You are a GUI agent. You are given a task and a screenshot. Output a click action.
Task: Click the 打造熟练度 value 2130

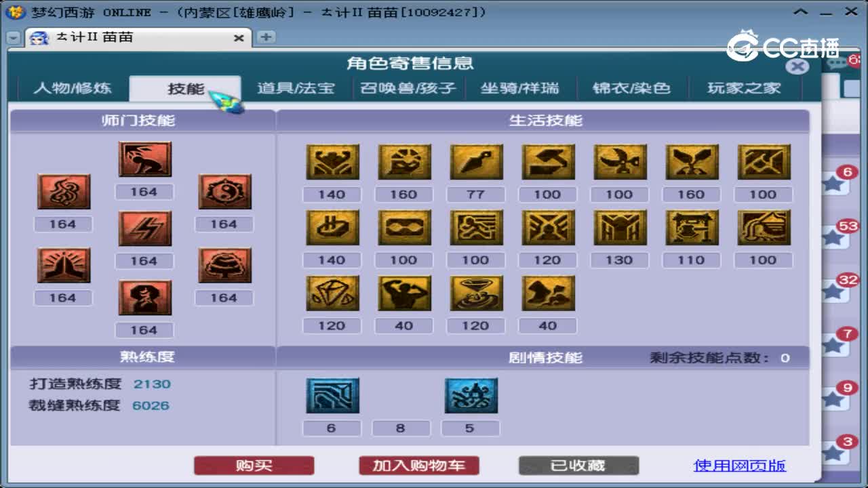[x=152, y=384]
